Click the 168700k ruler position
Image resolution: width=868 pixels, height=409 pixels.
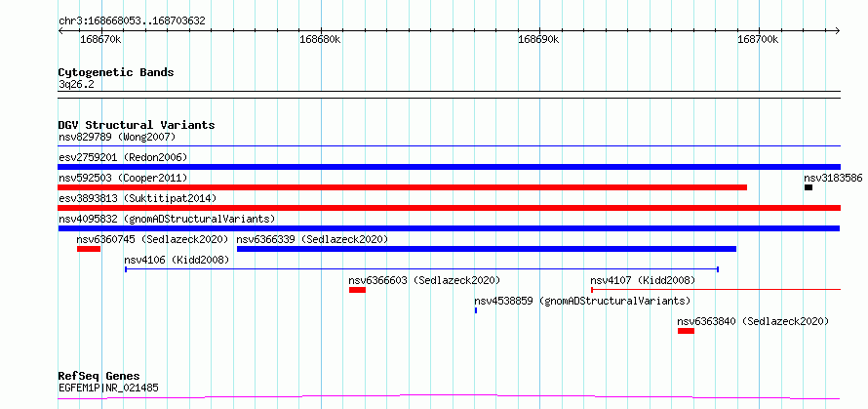(x=758, y=39)
